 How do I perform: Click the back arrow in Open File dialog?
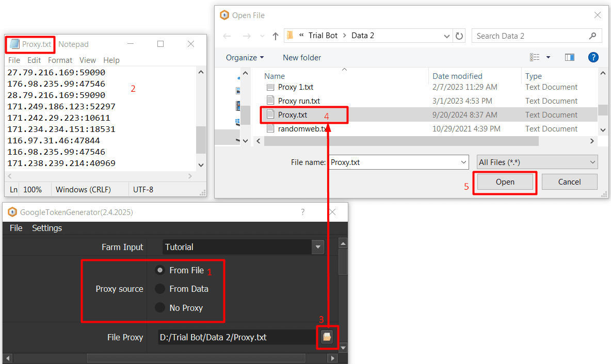(x=227, y=36)
